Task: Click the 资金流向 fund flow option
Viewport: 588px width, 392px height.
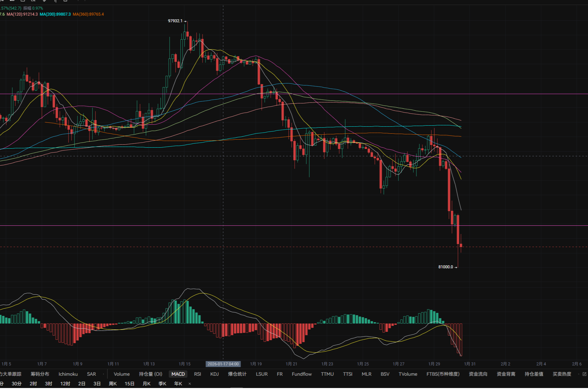Action: click(478, 374)
